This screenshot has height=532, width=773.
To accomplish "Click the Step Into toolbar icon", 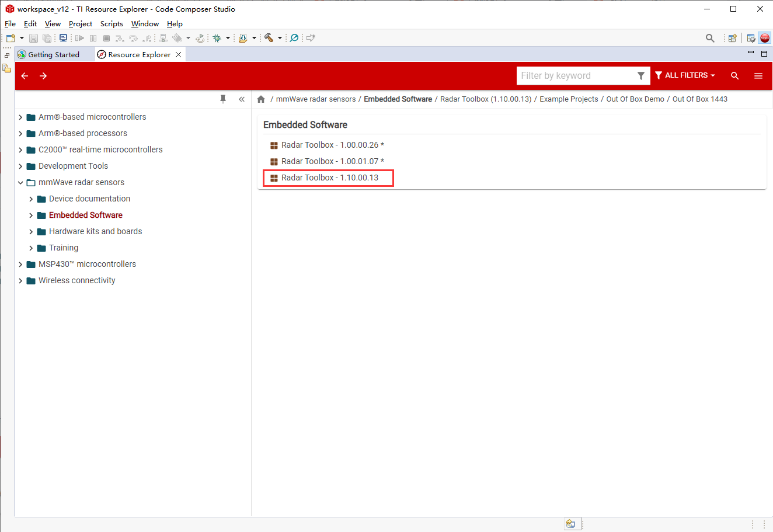I will (120, 38).
